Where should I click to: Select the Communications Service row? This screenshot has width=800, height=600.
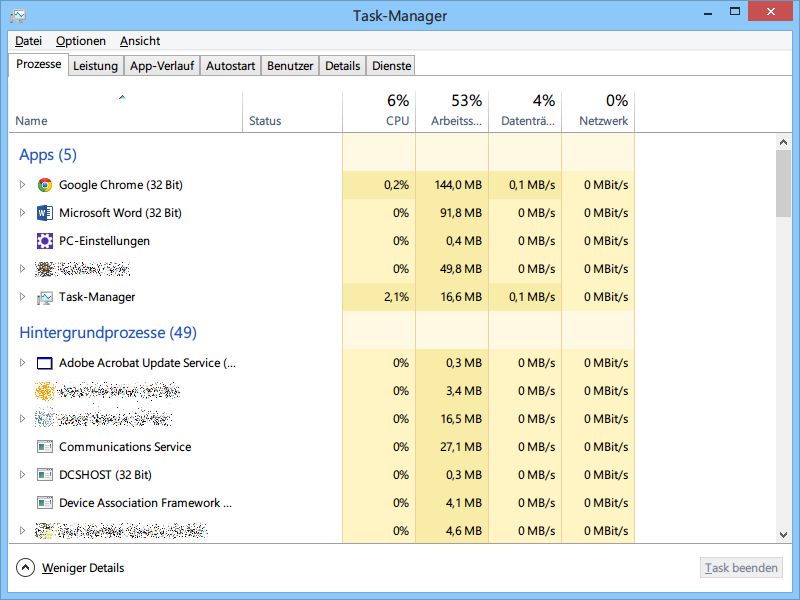[321, 447]
